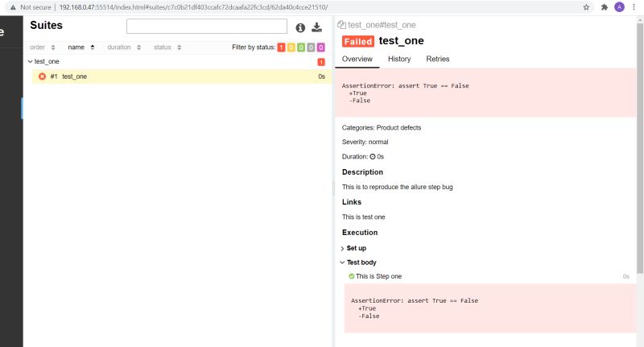The image size is (644, 347).
Task: Click the test details vertical scrollbar
Action: pyautogui.click(x=640, y=148)
